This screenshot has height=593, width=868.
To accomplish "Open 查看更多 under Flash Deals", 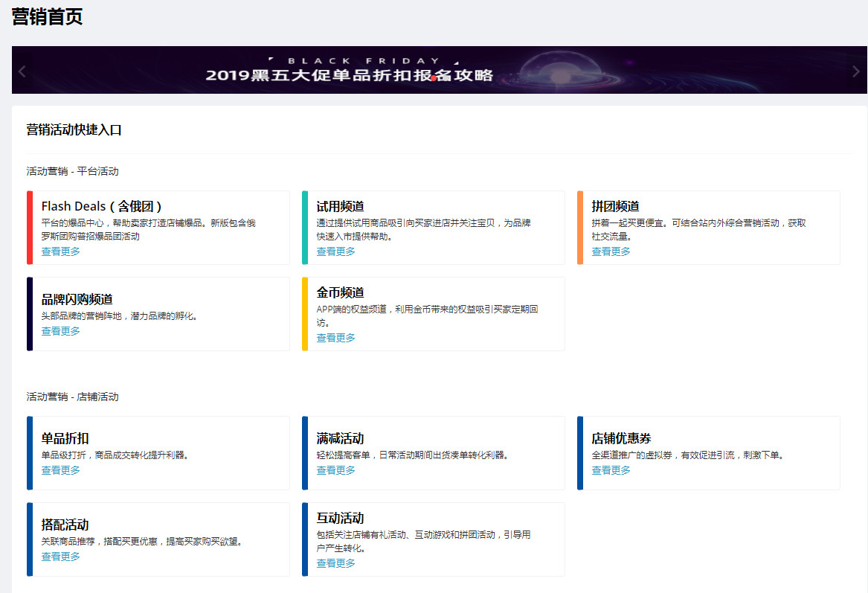I will [x=61, y=251].
